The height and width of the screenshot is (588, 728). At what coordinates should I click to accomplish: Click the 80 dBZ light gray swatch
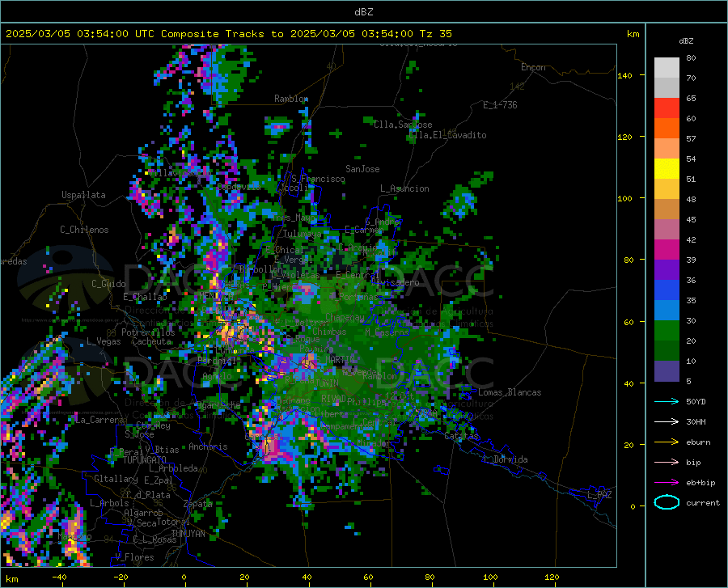pos(667,68)
